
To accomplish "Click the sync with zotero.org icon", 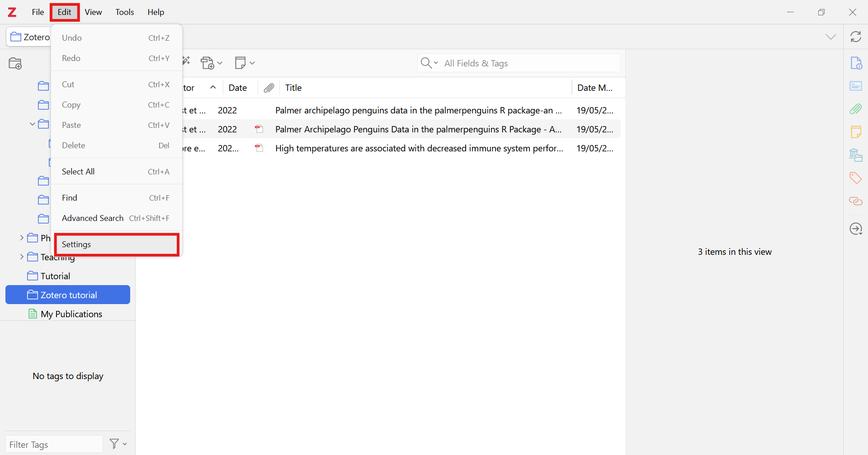I will pyautogui.click(x=856, y=37).
